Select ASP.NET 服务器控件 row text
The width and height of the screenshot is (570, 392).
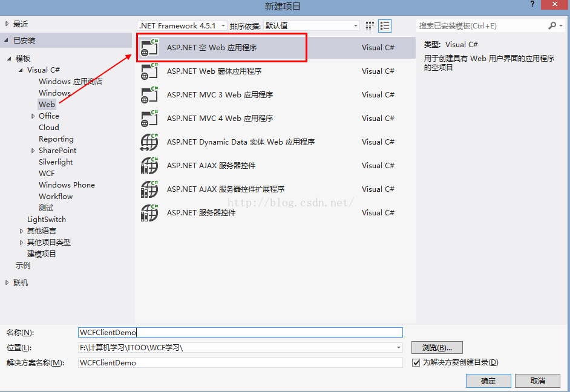(x=201, y=213)
